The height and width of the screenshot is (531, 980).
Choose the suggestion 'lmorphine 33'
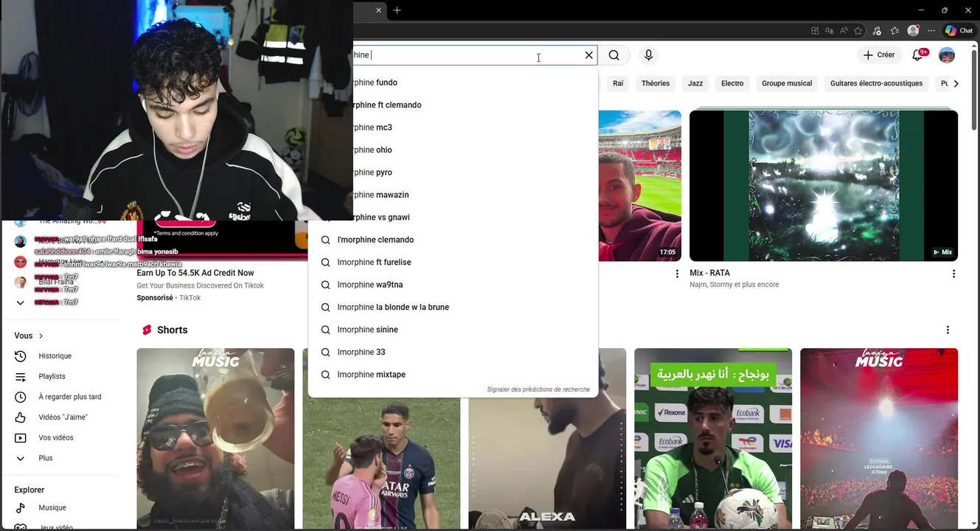tap(453, 353)
